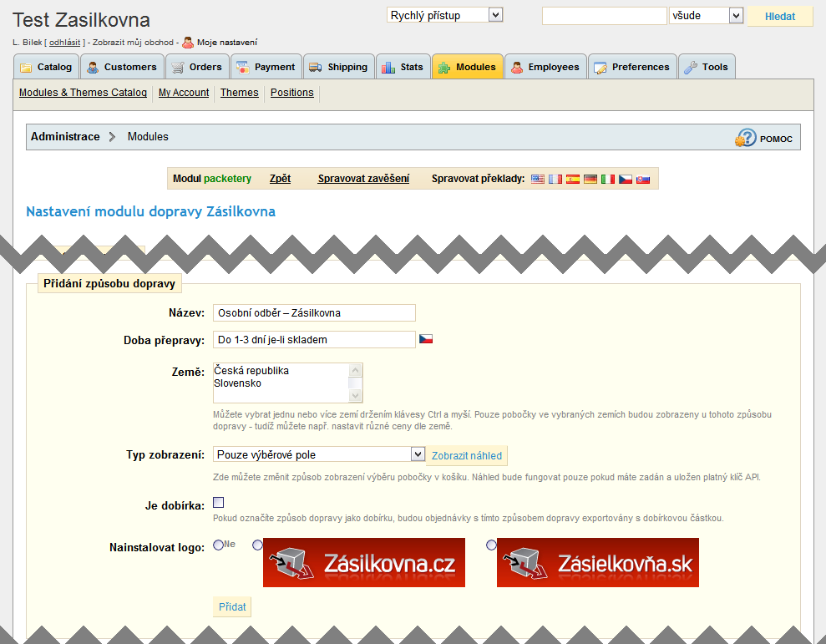Click the Zásielkovňa.sk logo image
This screenshot has height=644, width=826.
point(598,562)
